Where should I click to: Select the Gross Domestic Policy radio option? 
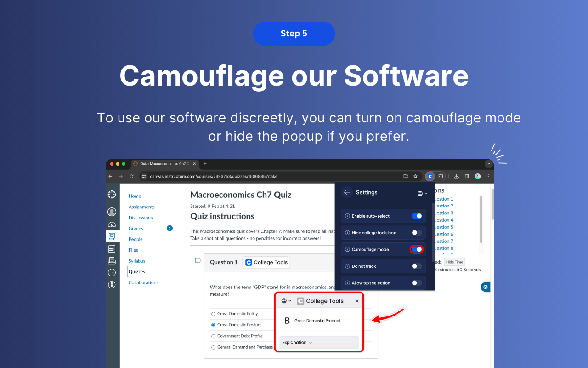pos(213,314)
